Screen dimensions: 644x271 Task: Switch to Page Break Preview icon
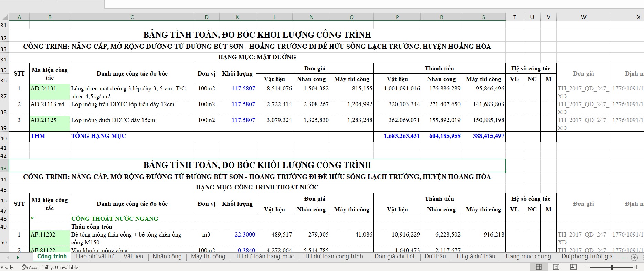(x=573, y=267)
